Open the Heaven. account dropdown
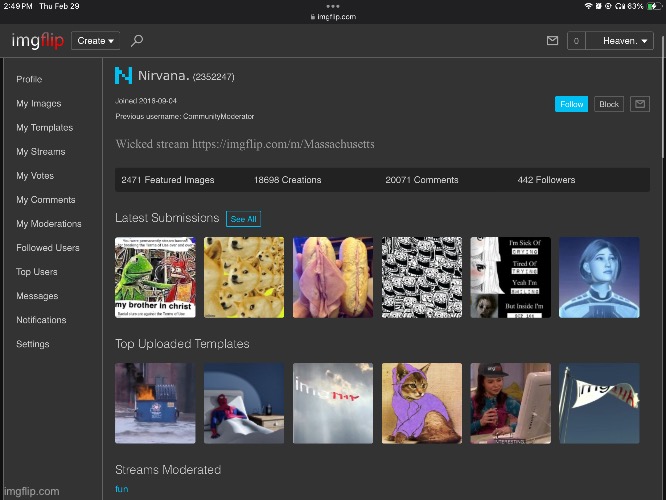Image resolution: width=666 pixels, height=500 pixels. point(620,41)
